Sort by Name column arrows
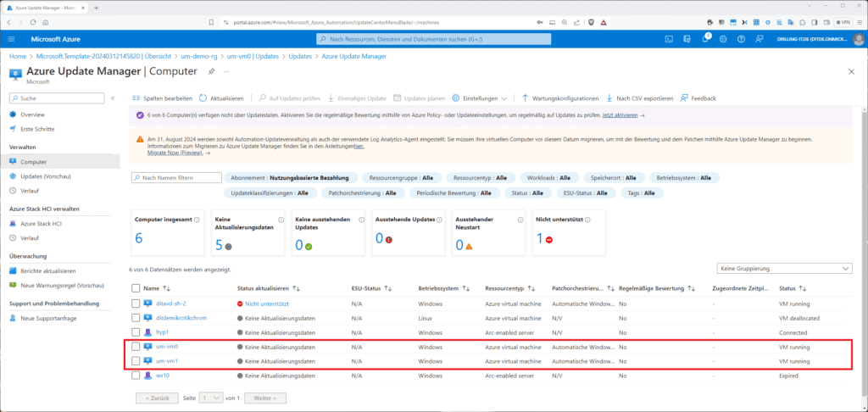Image resolution: width=868 pixels, height=412 pixels. tap(167, 288)
